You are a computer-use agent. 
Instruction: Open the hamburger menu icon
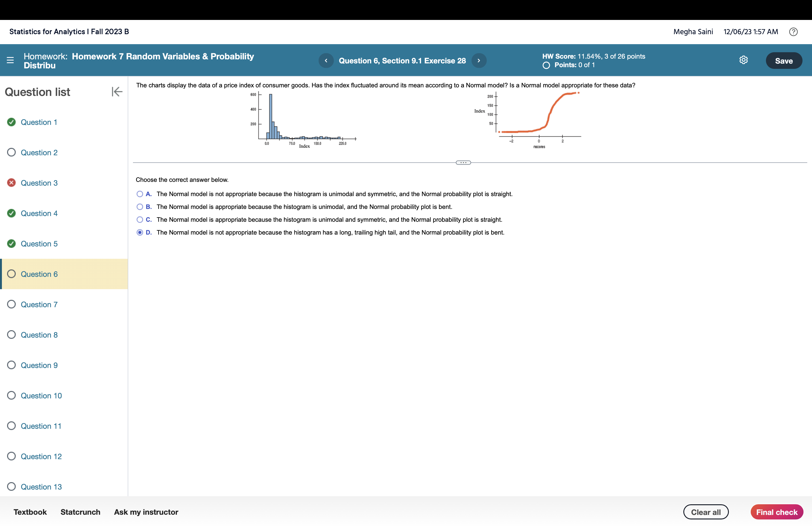click(10, 60)
